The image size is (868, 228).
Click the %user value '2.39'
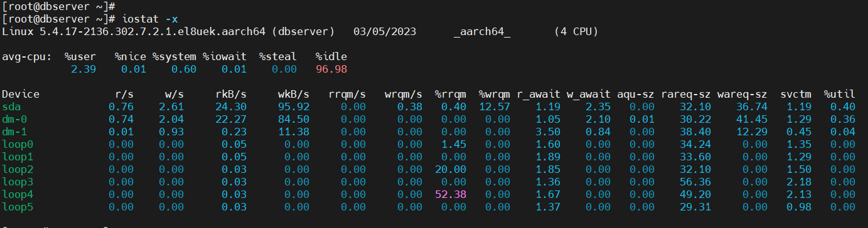83,69
